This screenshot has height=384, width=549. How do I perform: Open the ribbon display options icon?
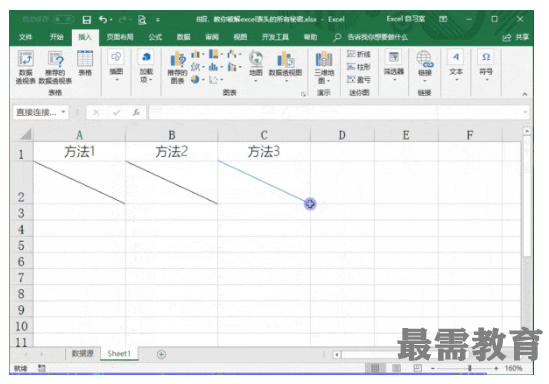(443, 19)
